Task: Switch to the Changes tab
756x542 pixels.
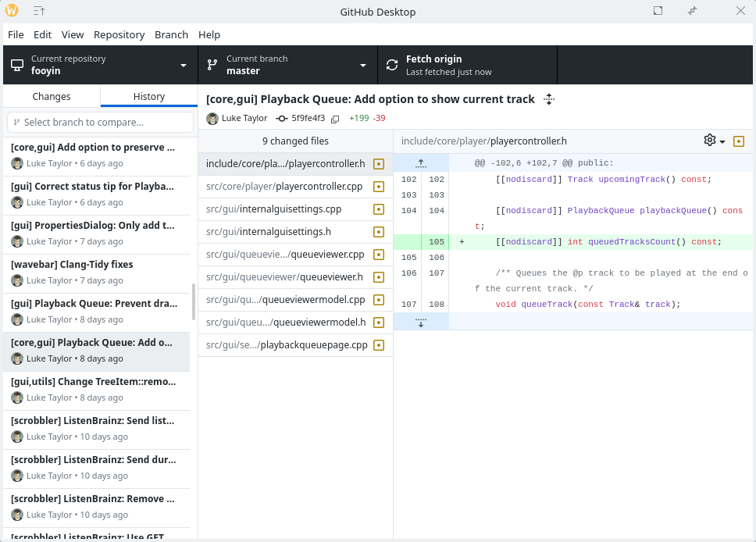Action: pyautogui.click(x=52, y=96)
